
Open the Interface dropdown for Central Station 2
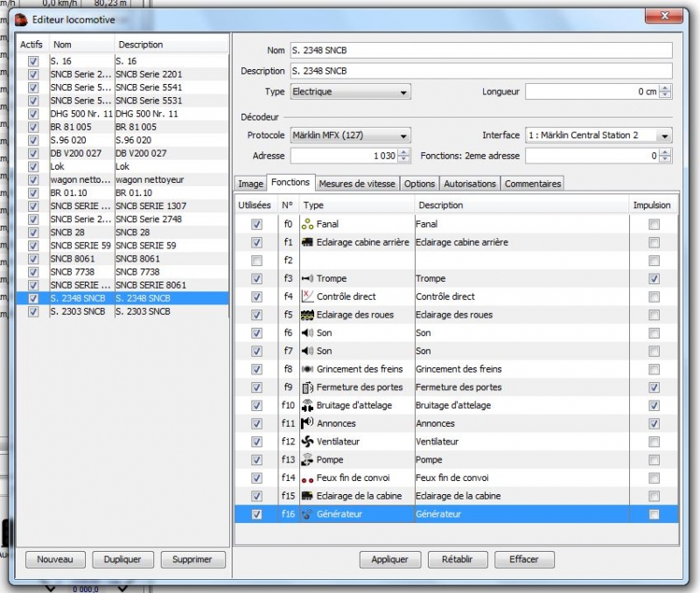coord(663,135)
